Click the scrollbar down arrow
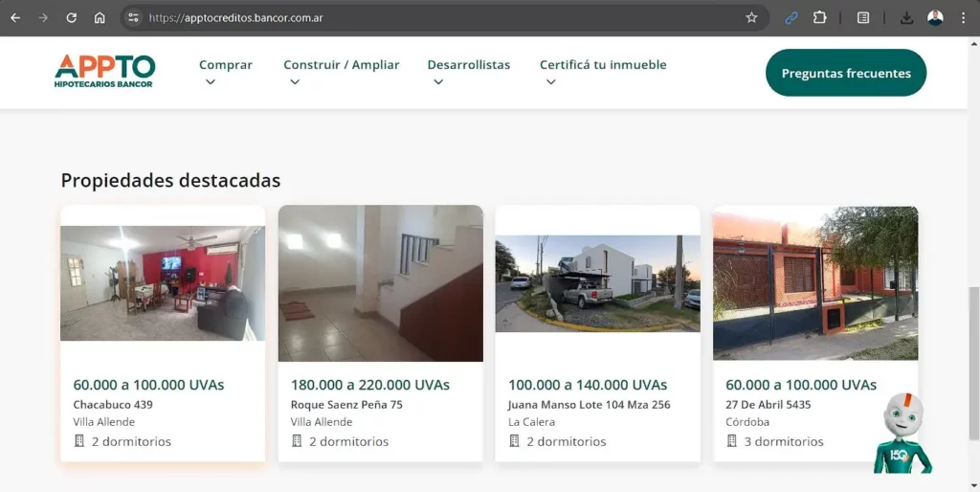The height and width of the screenshot is (492, 980). pos(973,485)
